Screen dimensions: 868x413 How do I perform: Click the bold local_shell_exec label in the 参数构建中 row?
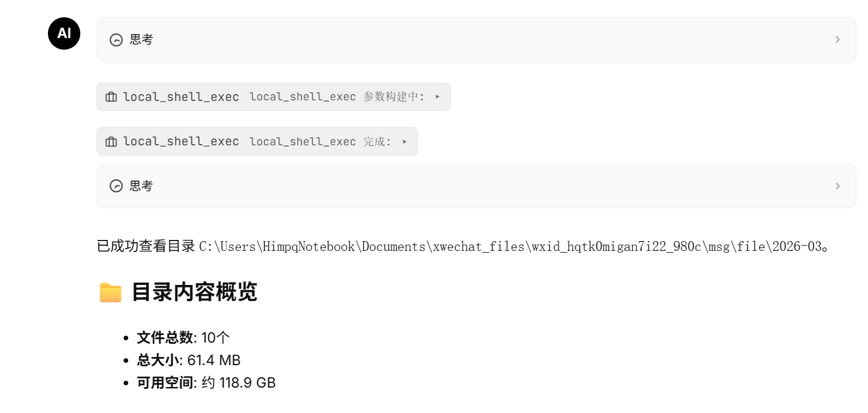pyautogui.click(x=181, y=97)
